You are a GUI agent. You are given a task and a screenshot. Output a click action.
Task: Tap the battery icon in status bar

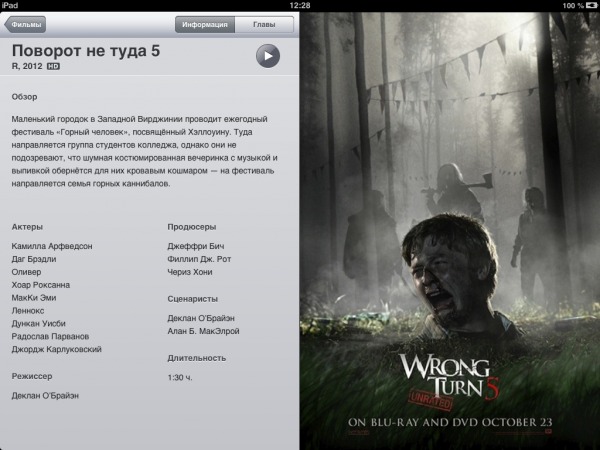coord(591,5)
